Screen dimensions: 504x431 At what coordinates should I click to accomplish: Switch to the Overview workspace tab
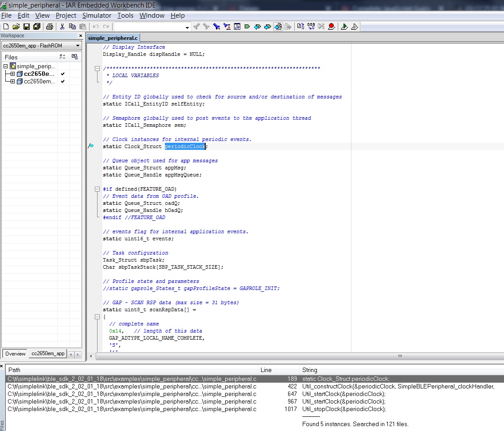pos(16,354)
